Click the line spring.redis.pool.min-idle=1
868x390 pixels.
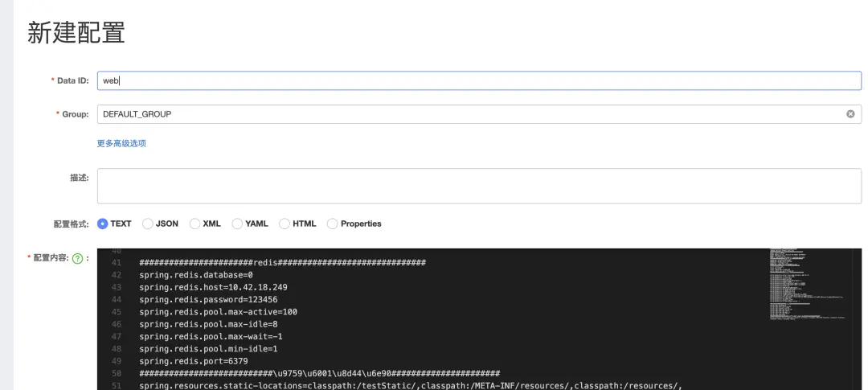[208, 349]
